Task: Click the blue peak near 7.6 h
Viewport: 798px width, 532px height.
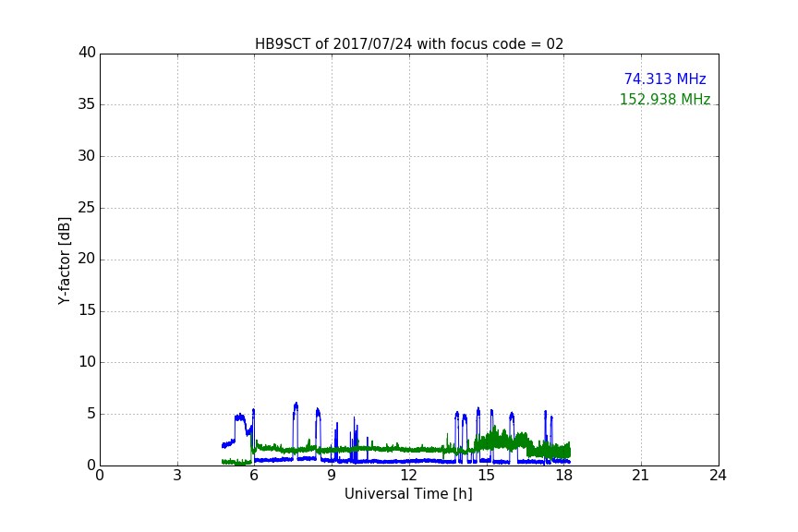Action: [x=296, y=405]
